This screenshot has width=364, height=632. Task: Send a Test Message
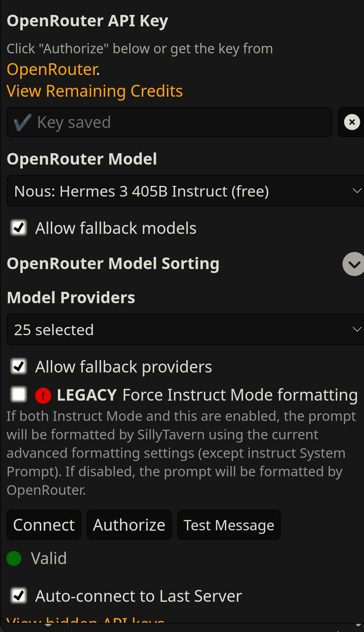229,525
